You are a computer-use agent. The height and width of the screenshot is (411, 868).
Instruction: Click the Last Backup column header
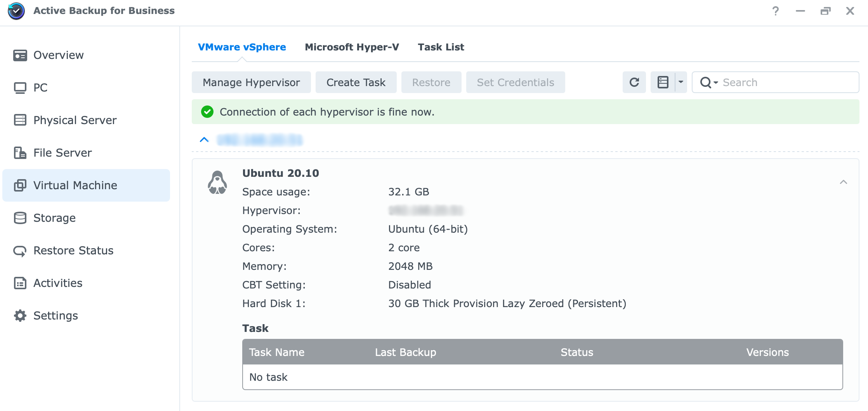point(405,352)
